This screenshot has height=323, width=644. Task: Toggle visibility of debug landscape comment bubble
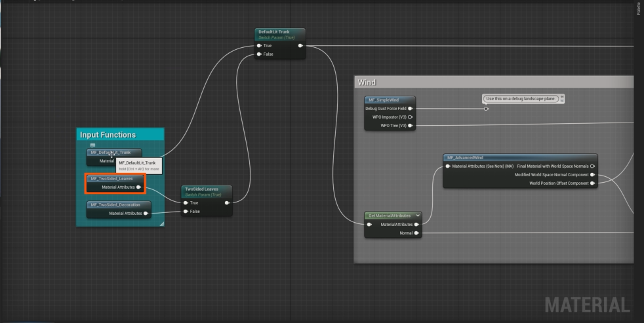pyautogui.click(x=562, y=100)
